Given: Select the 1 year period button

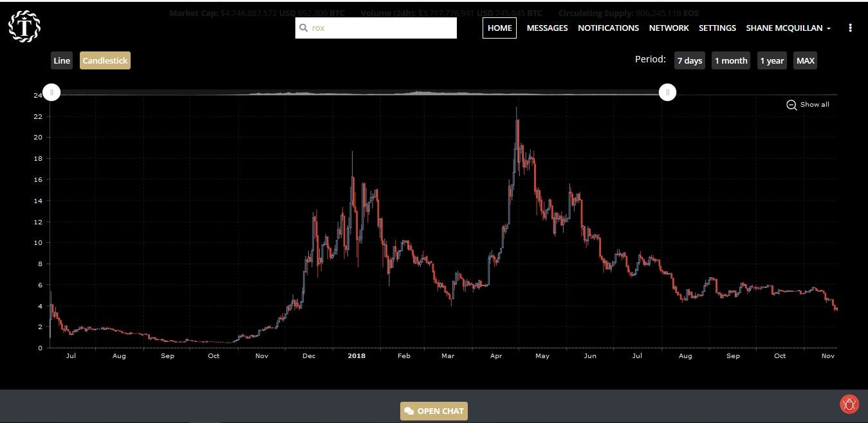Looking at the screenshot, I should [x=771, y=60].
